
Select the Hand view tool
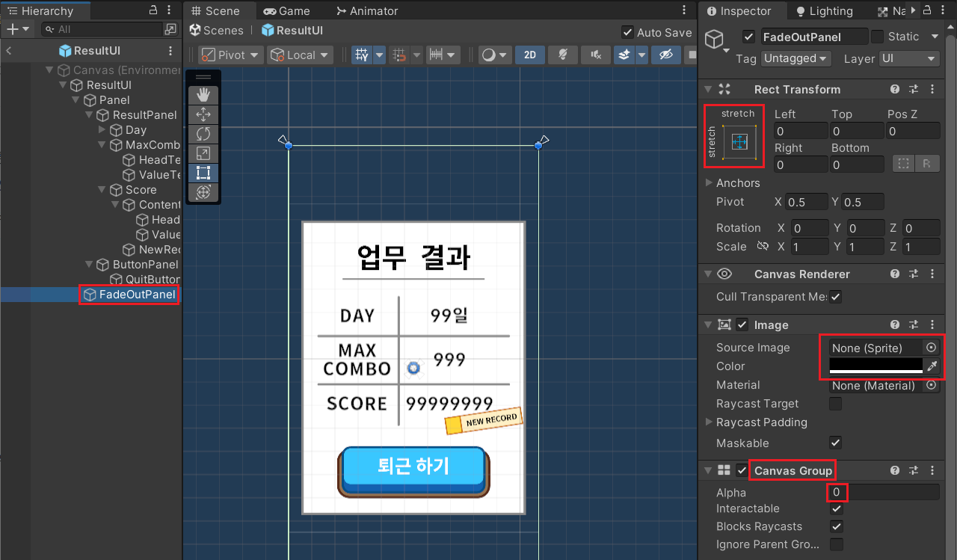click(203, 95)
